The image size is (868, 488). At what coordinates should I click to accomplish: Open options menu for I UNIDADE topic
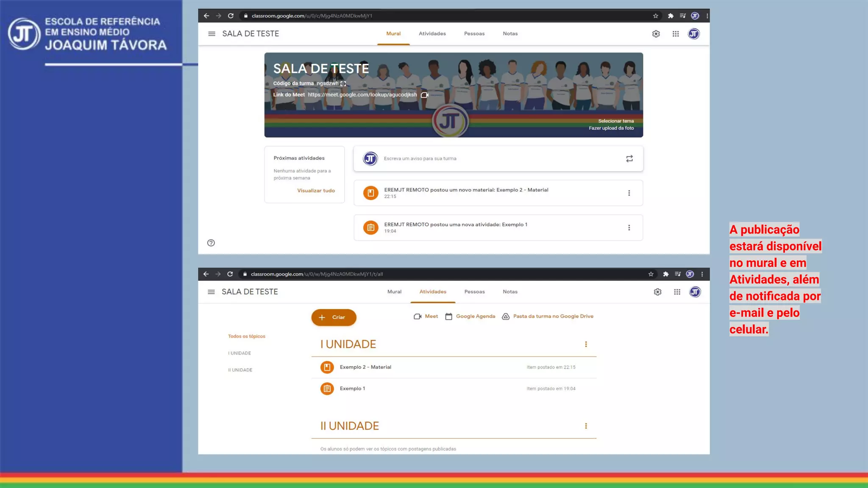[586, 344]
